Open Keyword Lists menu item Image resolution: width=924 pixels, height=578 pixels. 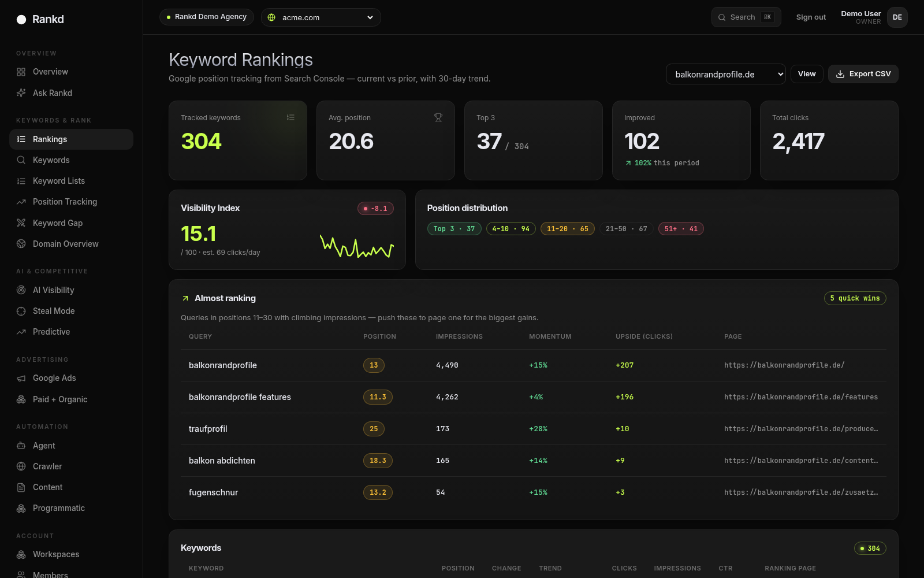tap(71, 181)
